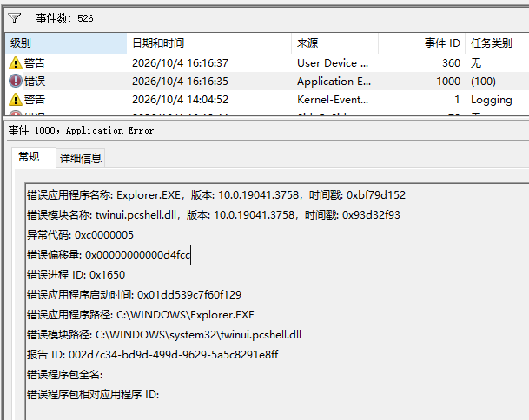Sort by 级别 column header
This screenshot has width=529, height=420.
coord(66,43)
